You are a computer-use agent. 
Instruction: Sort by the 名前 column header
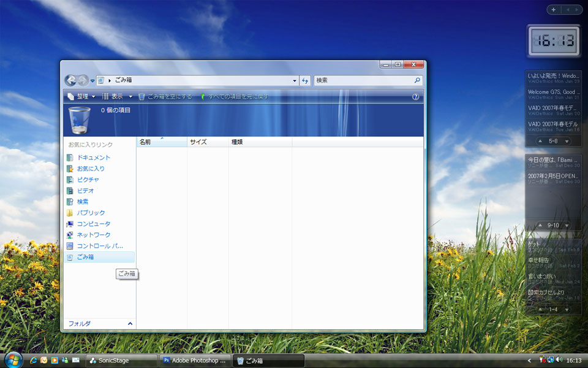pos(160,142)
